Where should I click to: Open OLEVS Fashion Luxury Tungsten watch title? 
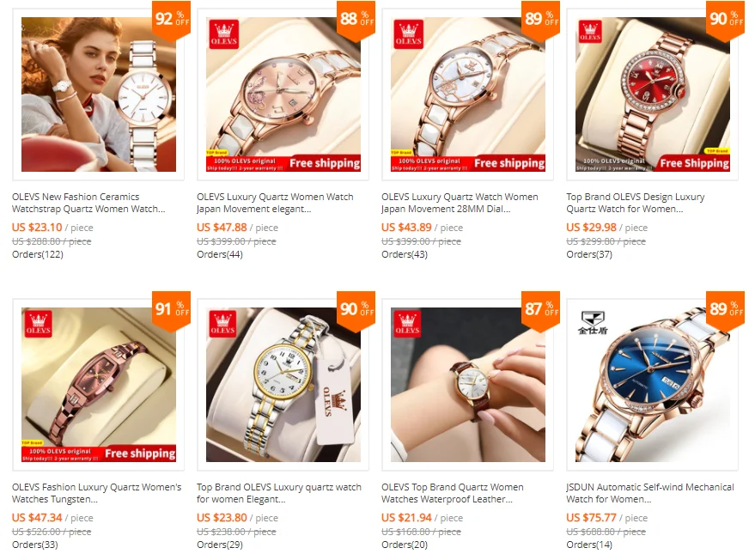pyautogui.click(x=97, y=493)
